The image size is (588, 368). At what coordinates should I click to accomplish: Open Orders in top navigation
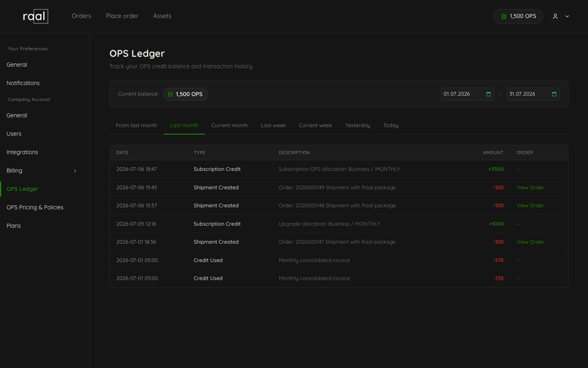pyautogui.click(x=81, y=16)
